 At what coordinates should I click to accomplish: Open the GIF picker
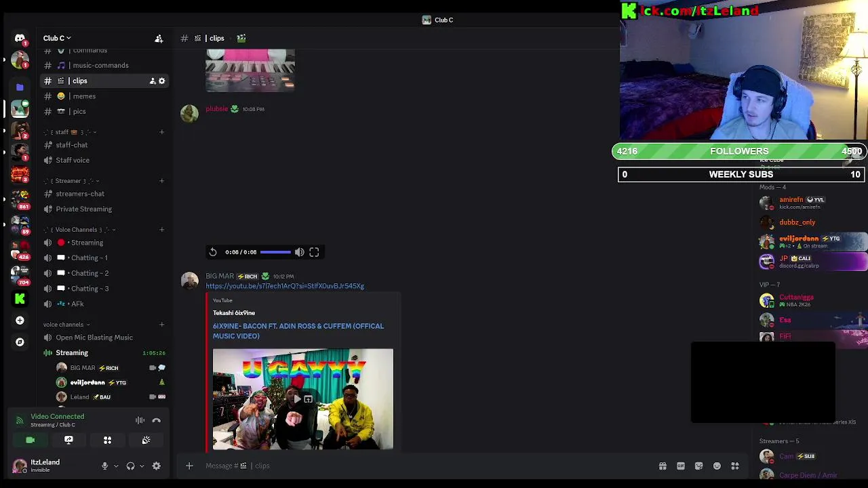pyautogui.click(x=681, y=466)
